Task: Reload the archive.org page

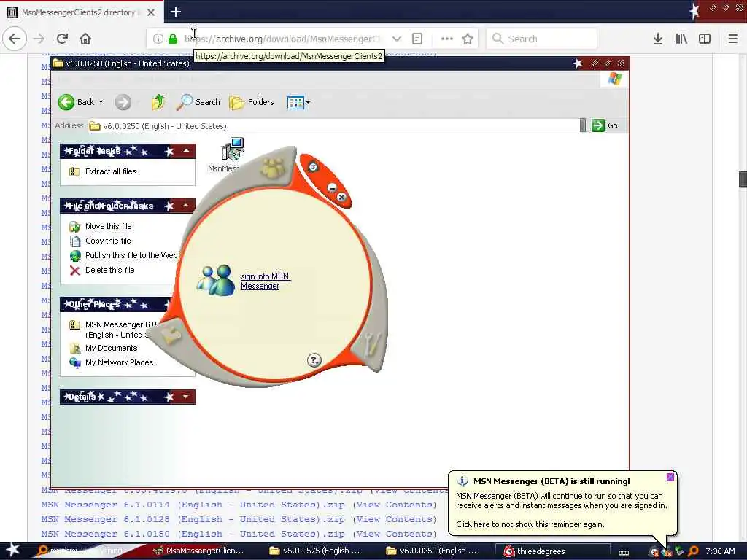Action: pos(62,39)
